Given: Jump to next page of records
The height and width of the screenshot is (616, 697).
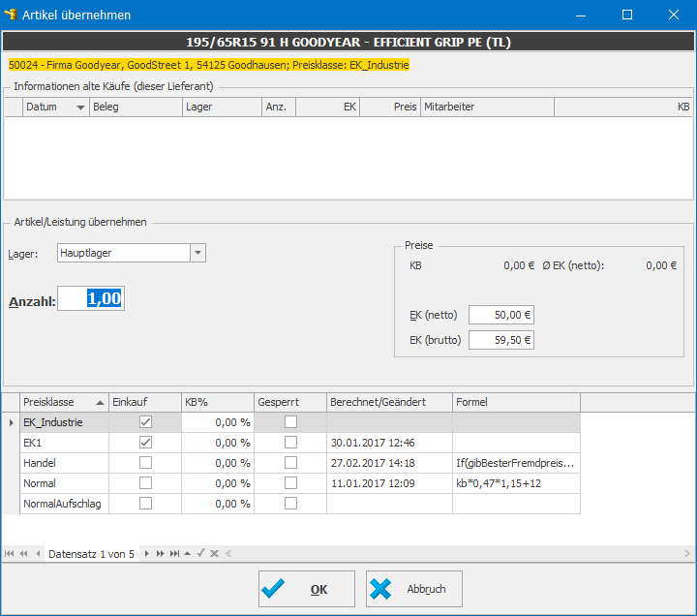Looking at the screenshot, I should [161, 553].
